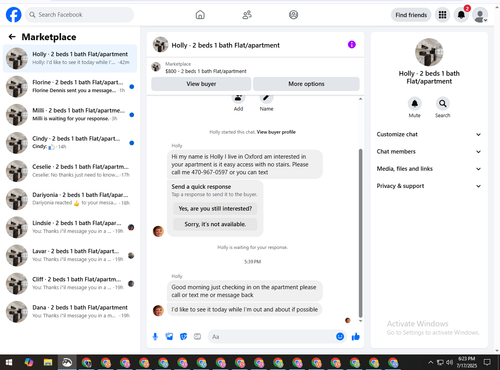This screenshot has height=370, width=500.
Task: Open Lindsie conversation in the list
Action: pos(70,227)
